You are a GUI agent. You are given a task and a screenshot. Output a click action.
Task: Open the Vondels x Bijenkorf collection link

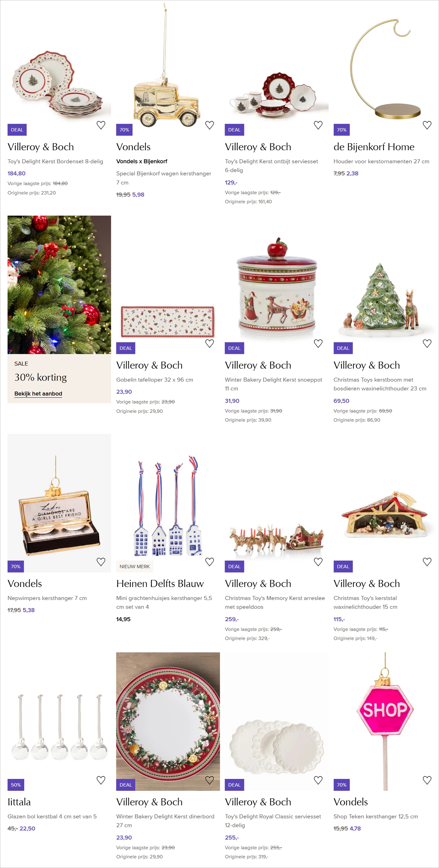click(142, 162)
